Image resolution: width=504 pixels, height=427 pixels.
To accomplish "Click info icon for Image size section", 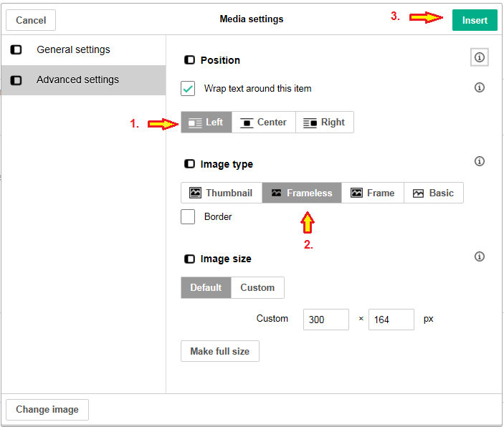I will click(480, 256).
